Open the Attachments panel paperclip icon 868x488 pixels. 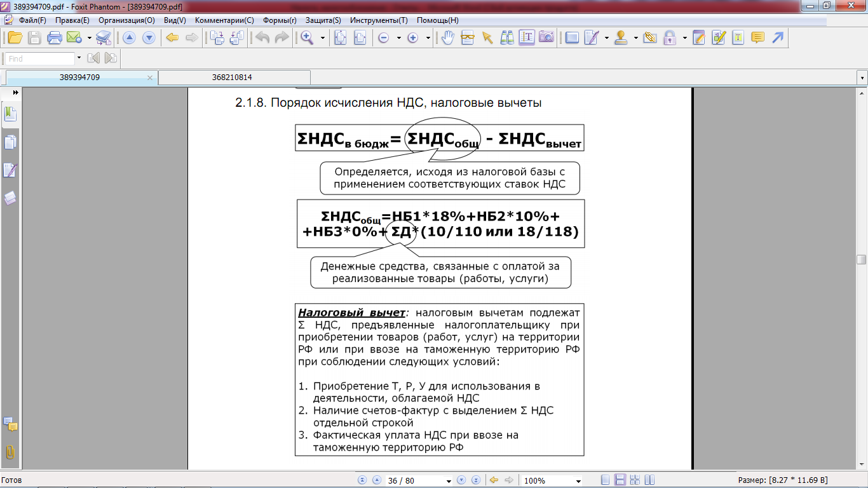click(10, 452)
